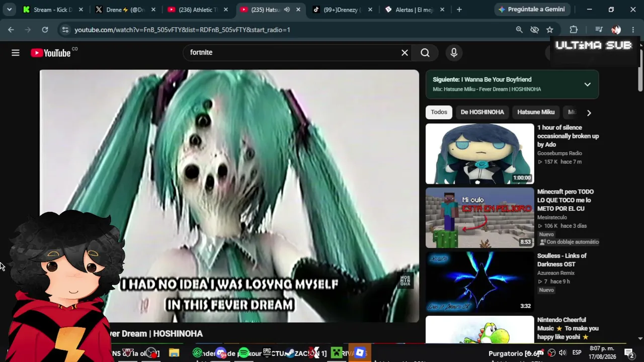View site information icon in address bar

tap(65, 30)
